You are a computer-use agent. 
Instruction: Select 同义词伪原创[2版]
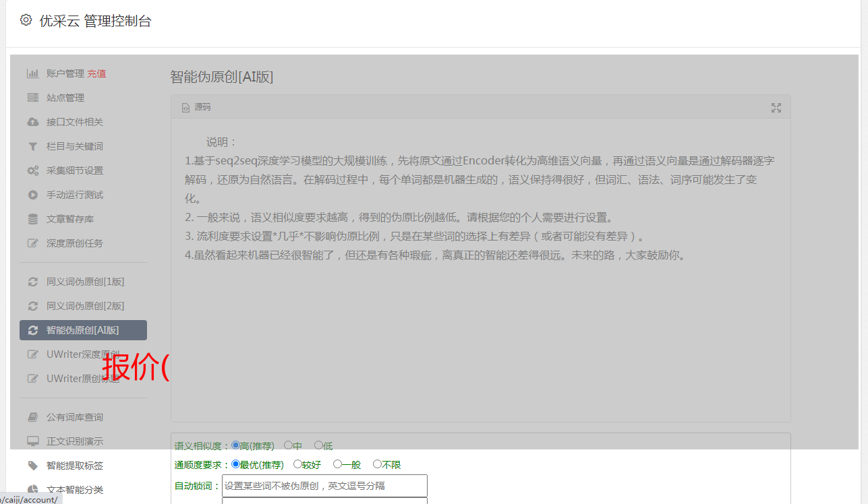(86, 306)
